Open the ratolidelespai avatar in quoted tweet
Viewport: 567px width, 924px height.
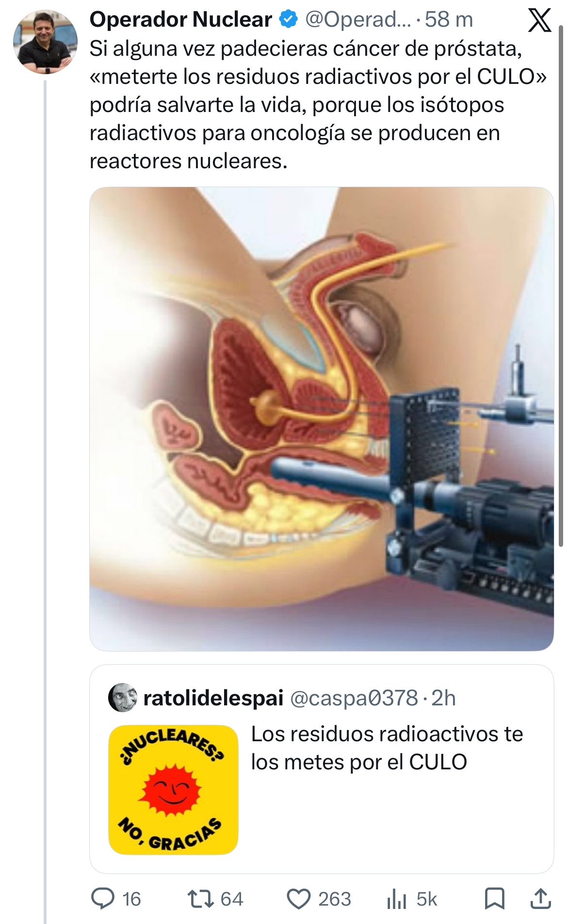point(123,698)
